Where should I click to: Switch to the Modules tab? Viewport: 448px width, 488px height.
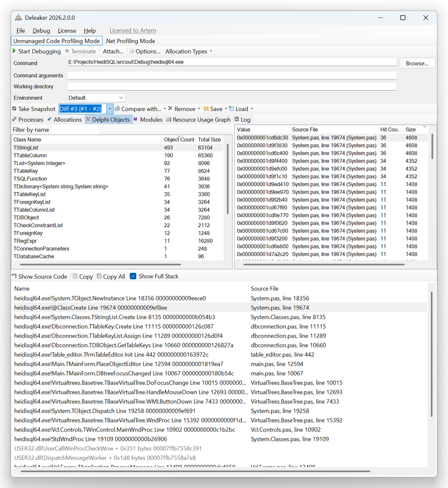(x=148, y=119)
